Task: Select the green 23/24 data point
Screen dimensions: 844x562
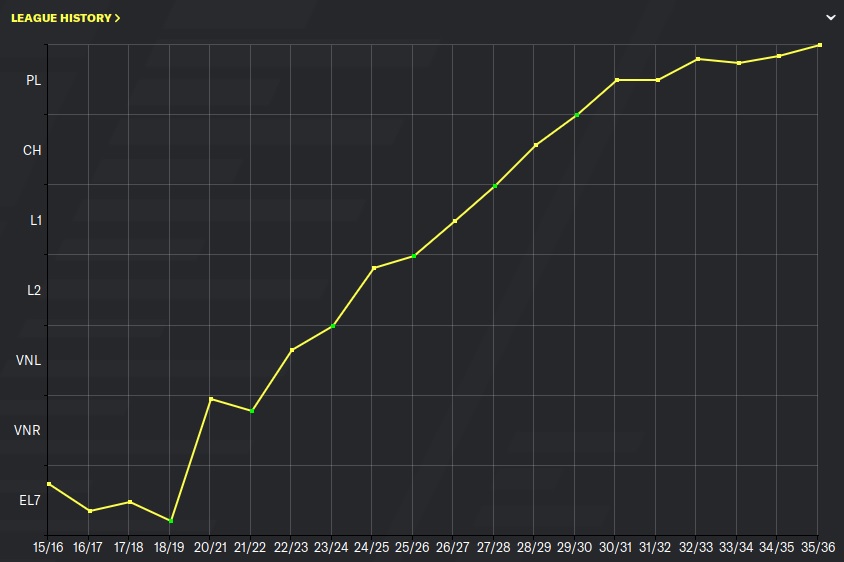Action: point(333,326)
